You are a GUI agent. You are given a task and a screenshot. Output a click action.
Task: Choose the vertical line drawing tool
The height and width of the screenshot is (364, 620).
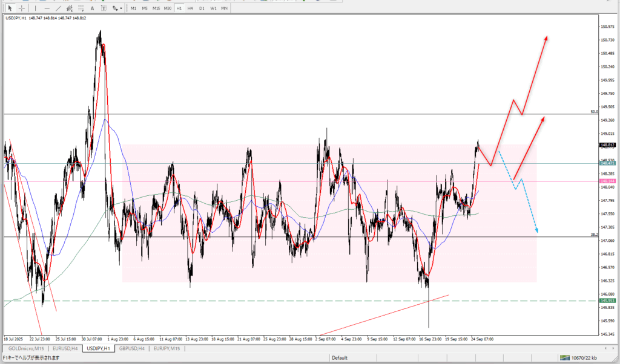click(x=35, y=8)
